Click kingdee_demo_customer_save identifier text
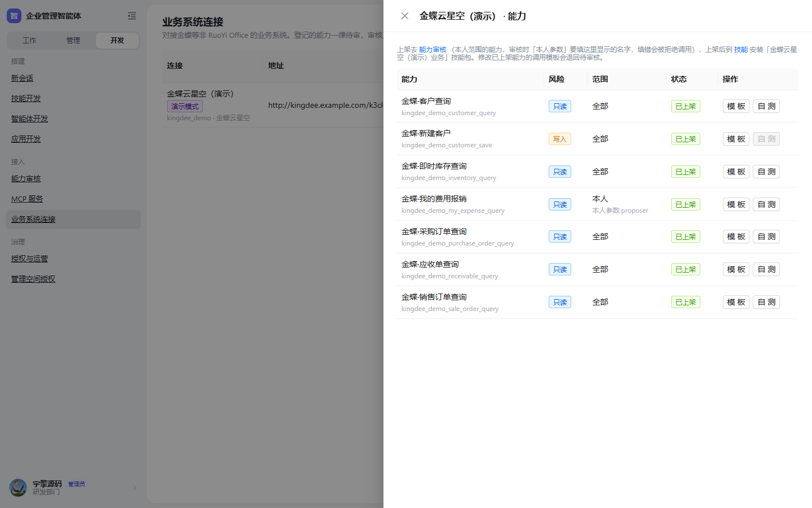Viewport: 812px width, 508px height. (x=447, y=145)
